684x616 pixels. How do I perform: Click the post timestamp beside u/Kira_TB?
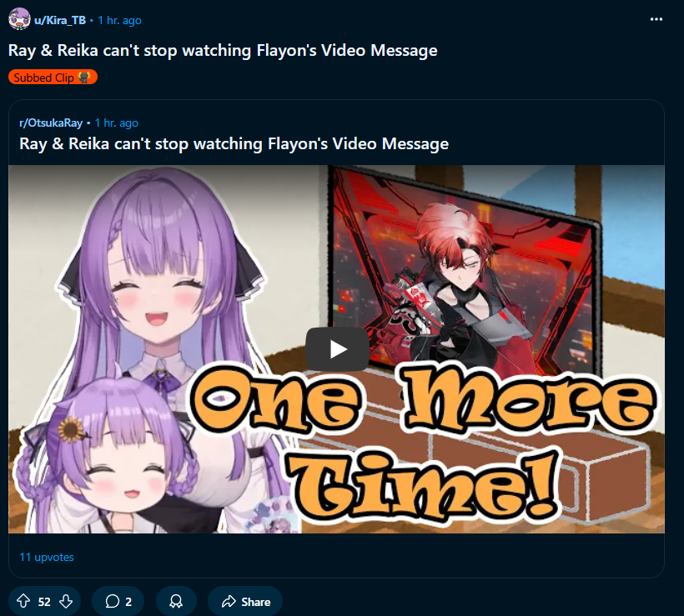coord(119,21)
